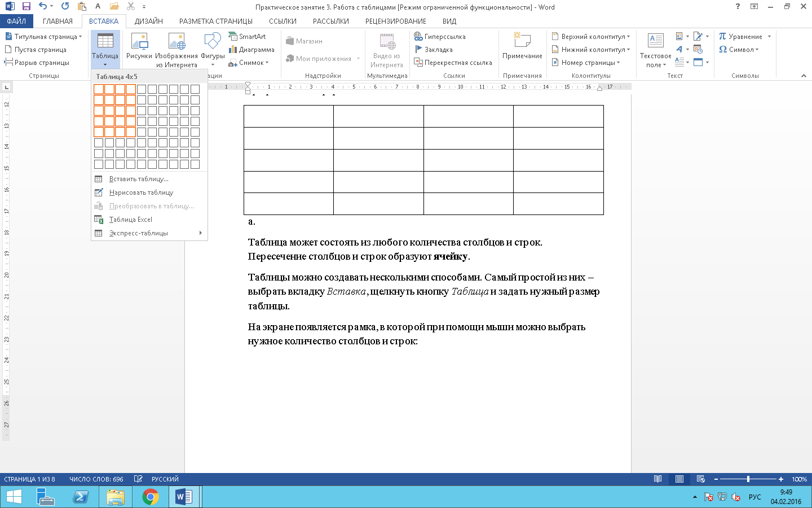
Task: Insert a Пустая страница (blank page)
Action: coord(36,49)
